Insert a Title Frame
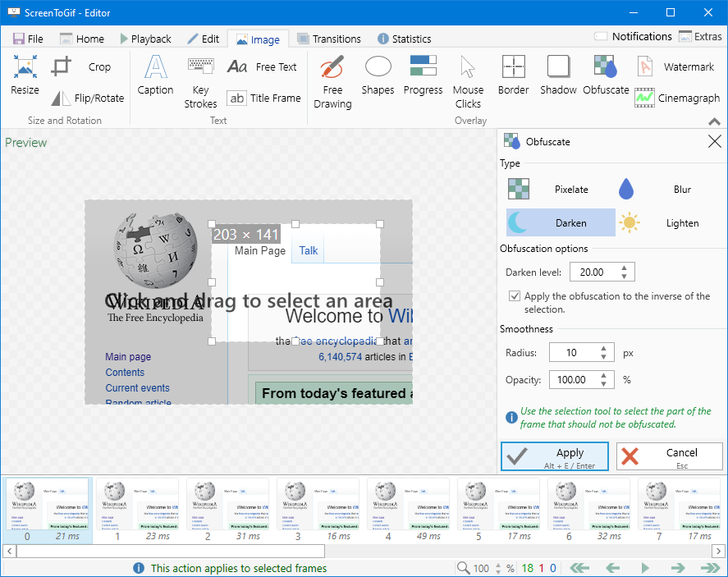Viewport: 728px width, 577px height. click(263, 98)
